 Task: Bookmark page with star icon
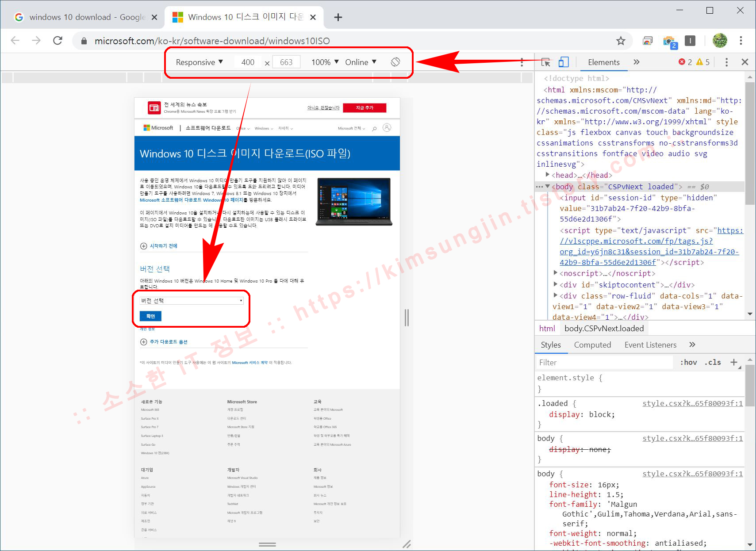621,41
